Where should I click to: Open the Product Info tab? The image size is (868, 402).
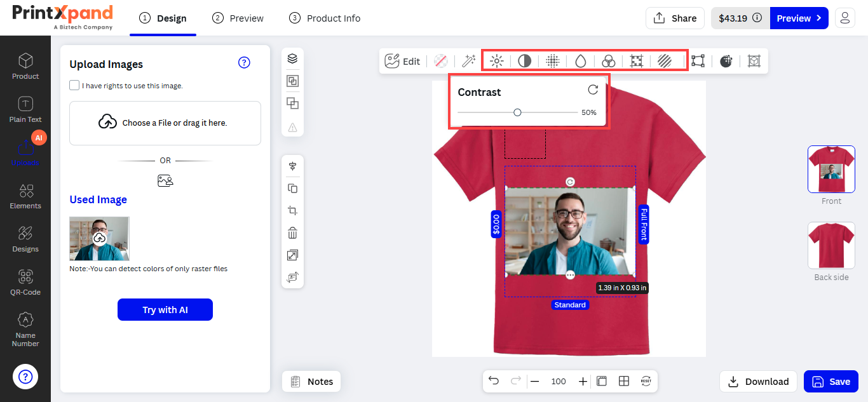pyautogui.click(x=325, y=18)
